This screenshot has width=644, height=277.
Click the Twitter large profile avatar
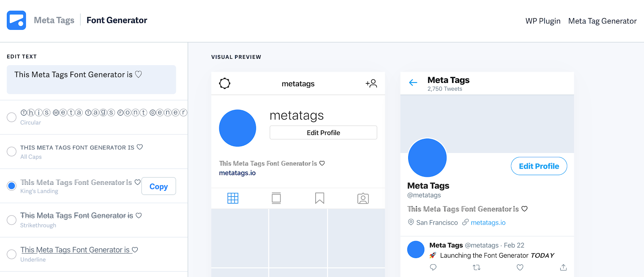click(x=427, y=158)
